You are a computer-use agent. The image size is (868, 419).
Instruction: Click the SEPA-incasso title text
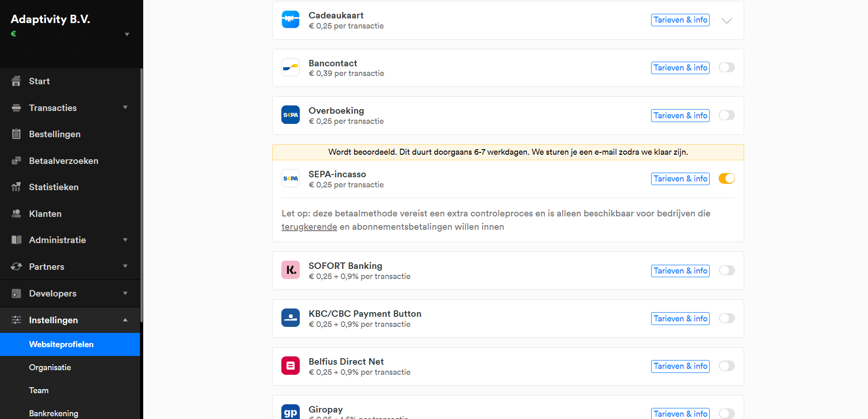337,174
